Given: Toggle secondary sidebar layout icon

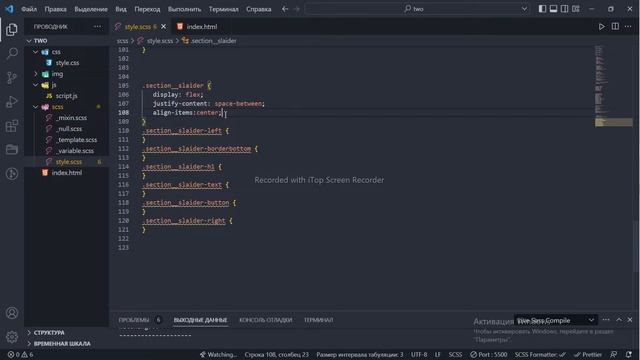Looking at the screenshot, I should click(564, 9).
